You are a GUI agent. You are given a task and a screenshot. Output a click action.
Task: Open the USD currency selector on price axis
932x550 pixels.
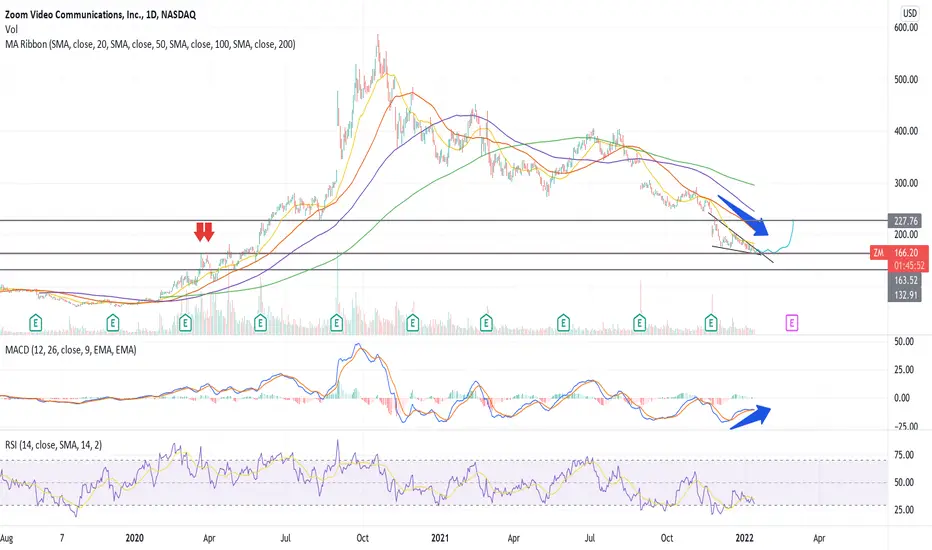[909, 12]
